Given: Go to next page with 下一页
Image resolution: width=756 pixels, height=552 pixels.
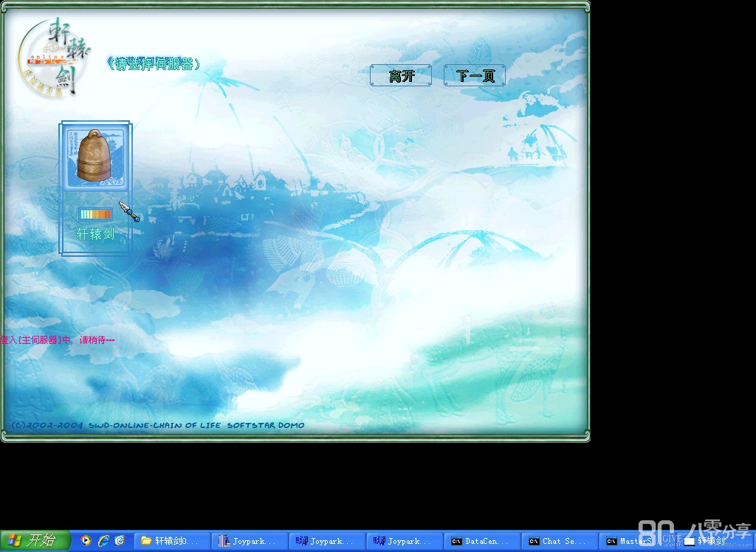Looking at the screenshot, I should tap(474, 75).
